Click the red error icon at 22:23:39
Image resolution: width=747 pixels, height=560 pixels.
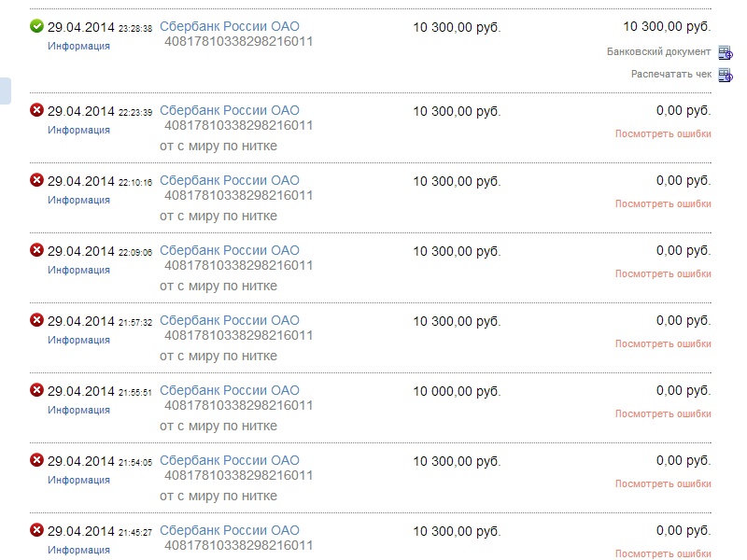pyautogui.click(x=36, y=110)
